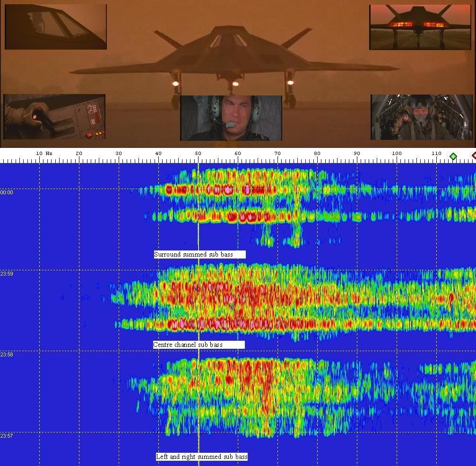The image size is (476, 466).
Task: Select the man with headset thumbnail
Action: (231, 118)
